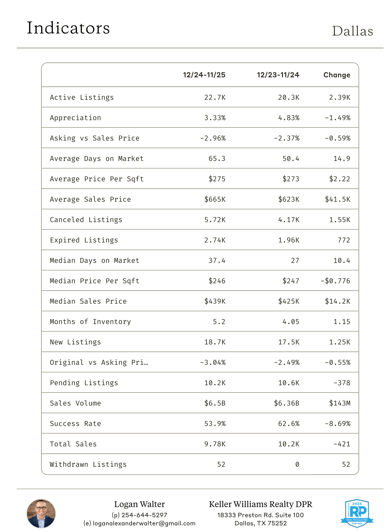Select the Median Sales Price row label
The image size is (392, 532).
coord(88,301)
